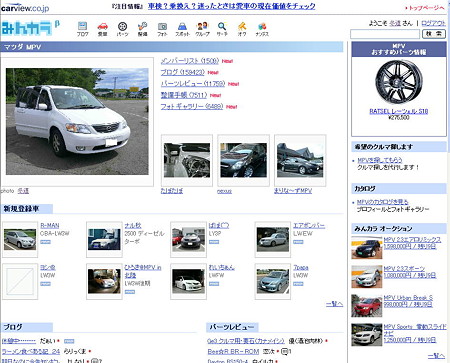The image size is (450, 363).
Task: Click the small blue badge under LWEW
Action: (298, 242)
